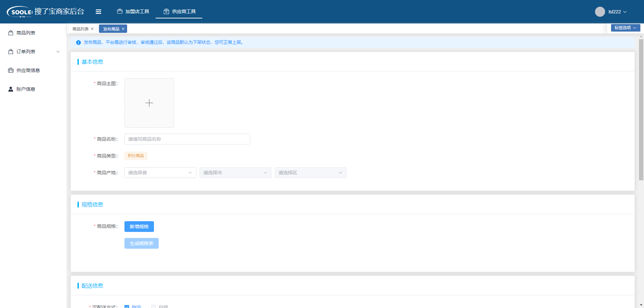The width and height of the screenshot is (644, 308).
Task: Expand the 订单列表 sidebar menu
Action: tap(58, 52)
